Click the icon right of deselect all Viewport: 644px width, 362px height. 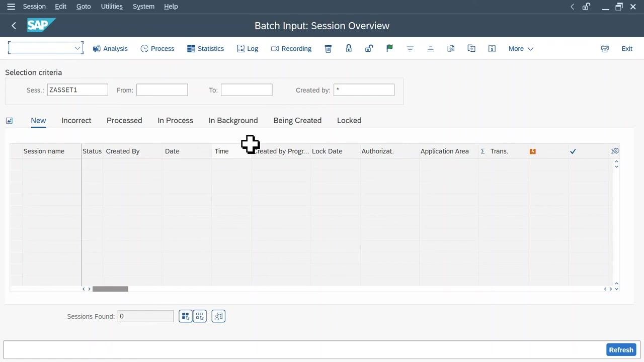coord(218,316)
